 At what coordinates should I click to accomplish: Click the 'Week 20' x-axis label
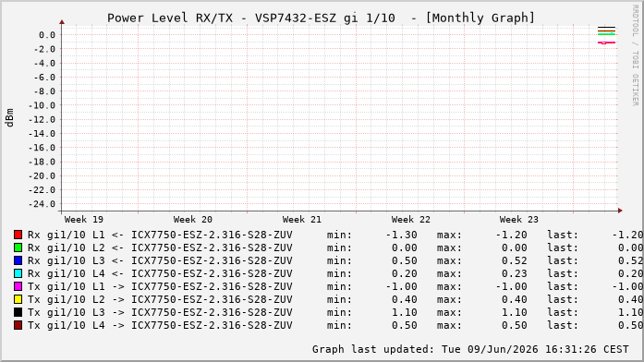192,220
